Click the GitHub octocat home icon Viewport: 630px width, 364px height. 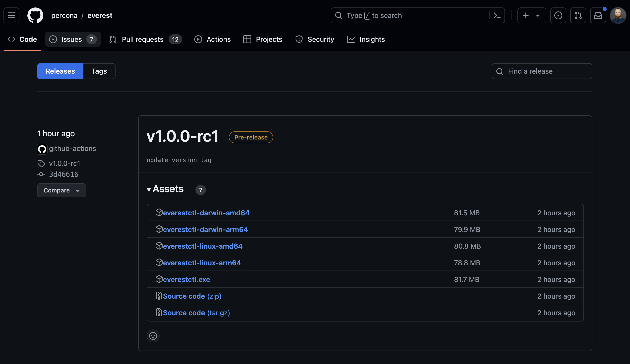[35, 15]
